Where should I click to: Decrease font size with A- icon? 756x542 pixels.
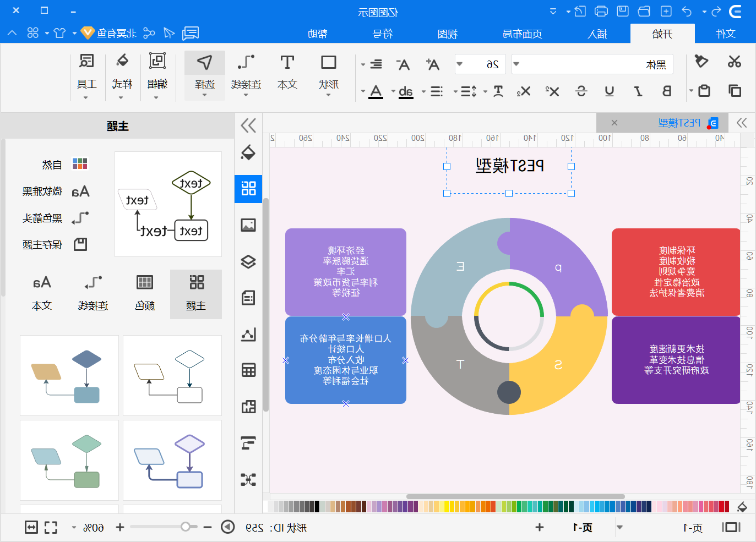pyautogui.click(x=403, y=64)
